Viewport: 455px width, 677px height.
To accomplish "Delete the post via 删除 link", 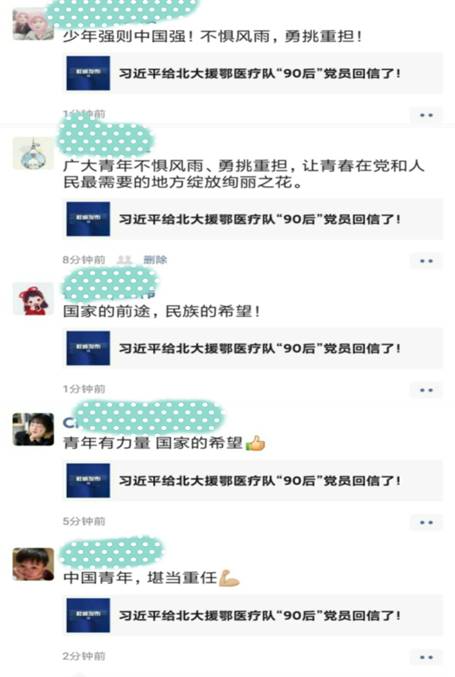I will pyautogui.click(x=155, y=260).
